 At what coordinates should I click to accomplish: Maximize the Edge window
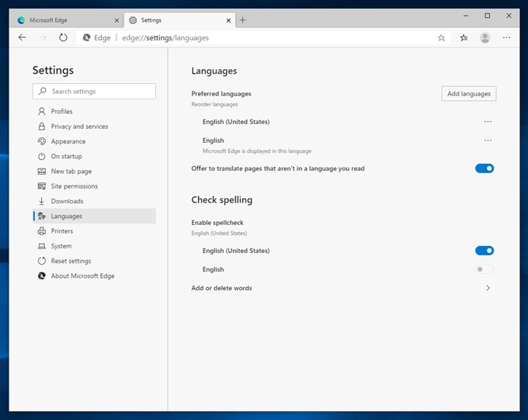click(488, 16)
